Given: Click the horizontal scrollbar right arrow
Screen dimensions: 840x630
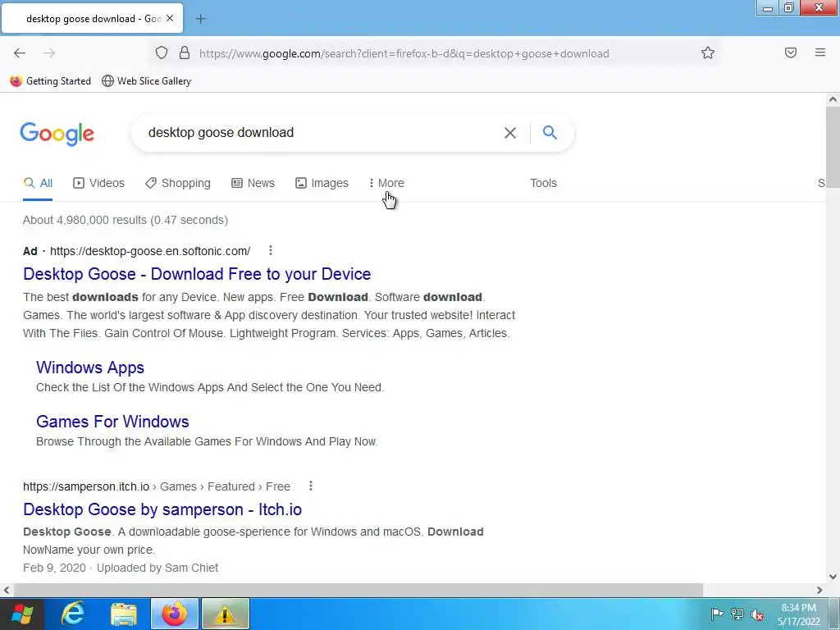Looking at the screenshot, I should click(819, 590).
